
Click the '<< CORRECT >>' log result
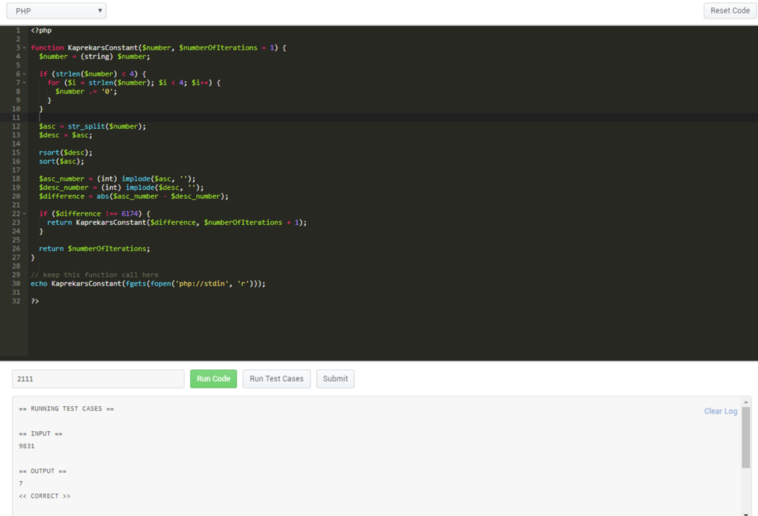click(44, 496)
